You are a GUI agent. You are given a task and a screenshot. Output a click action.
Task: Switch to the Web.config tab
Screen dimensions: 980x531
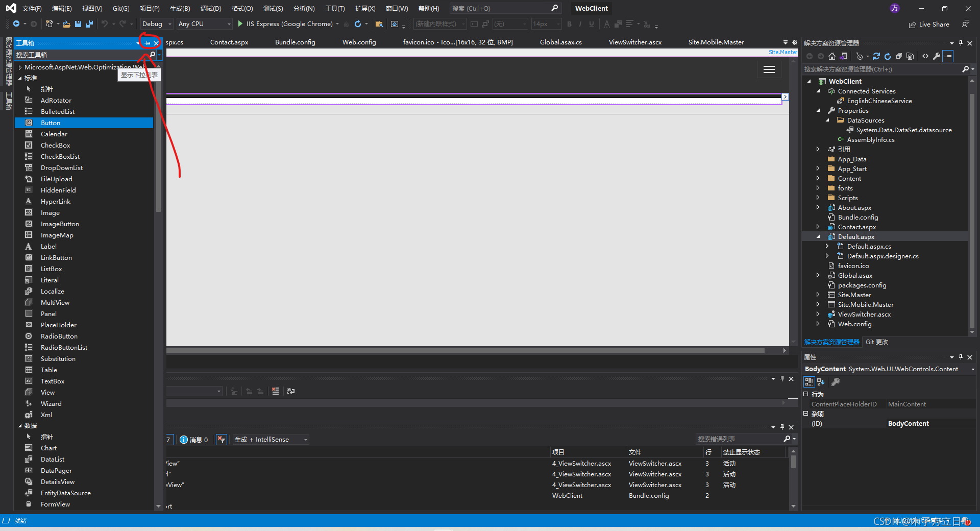tap(359, 42)
